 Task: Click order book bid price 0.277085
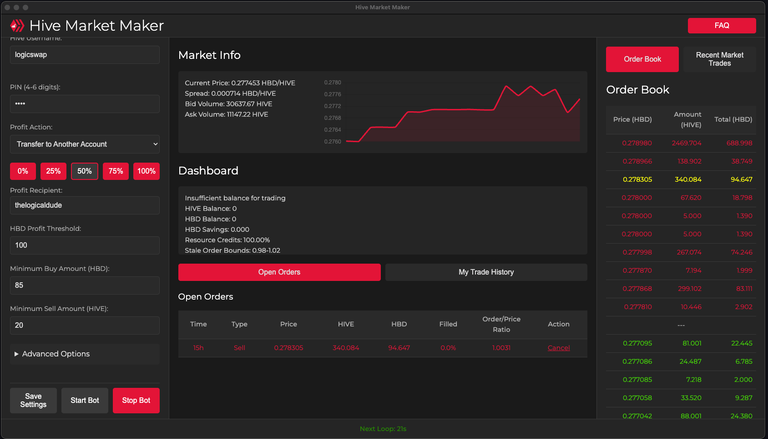point(637,380)
